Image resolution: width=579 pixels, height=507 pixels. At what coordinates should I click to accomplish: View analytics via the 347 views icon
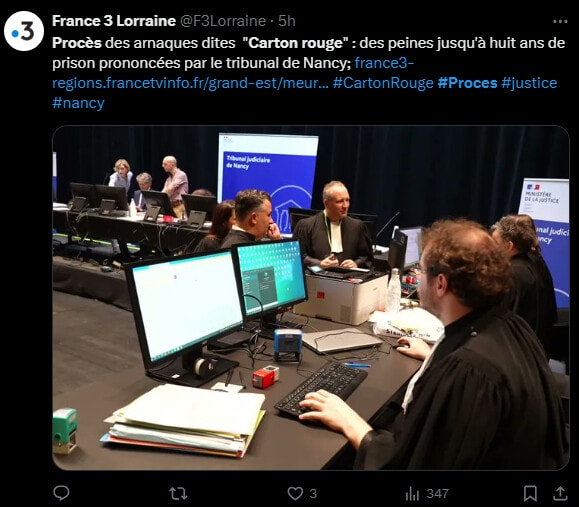pyautogui.click(x=412, y=493)
